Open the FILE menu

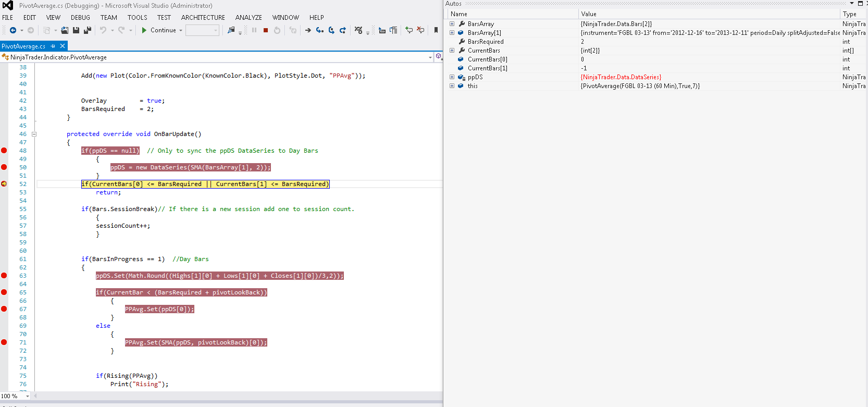coord(8,17)
